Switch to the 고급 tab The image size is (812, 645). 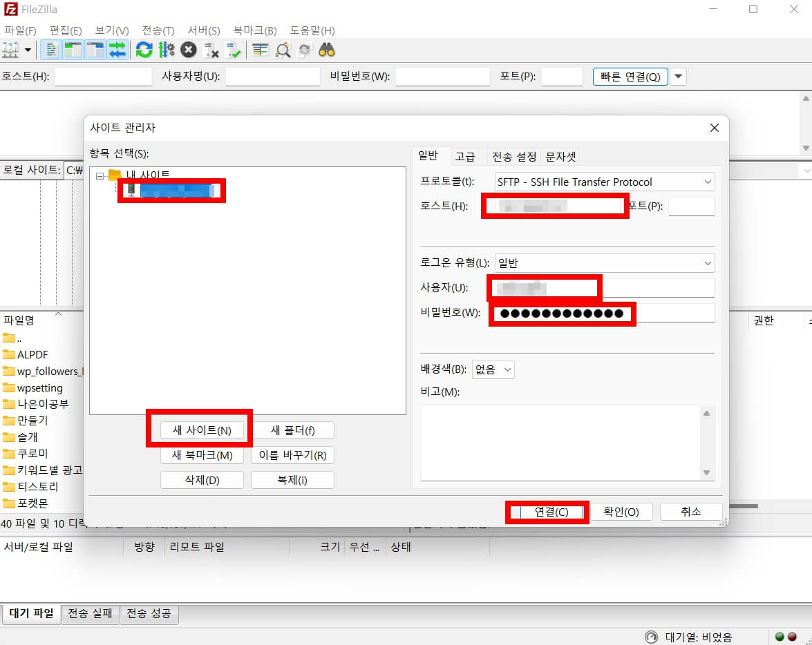click(x=464, y=156)
